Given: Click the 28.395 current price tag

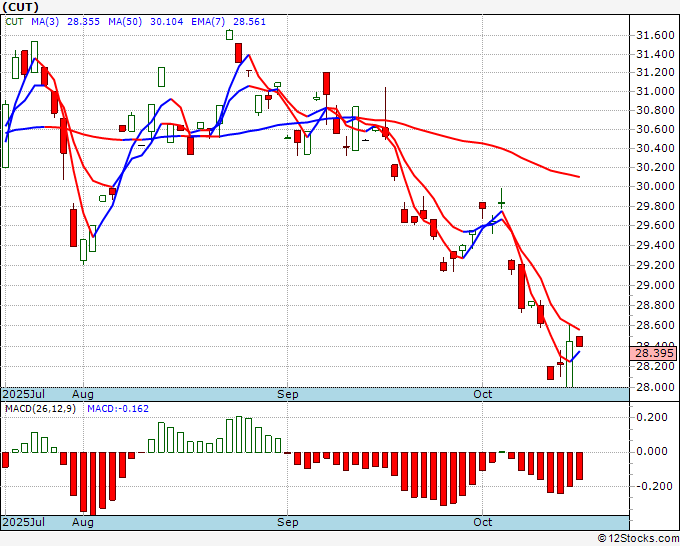Looking at the screenshot, I should (654, 353).
